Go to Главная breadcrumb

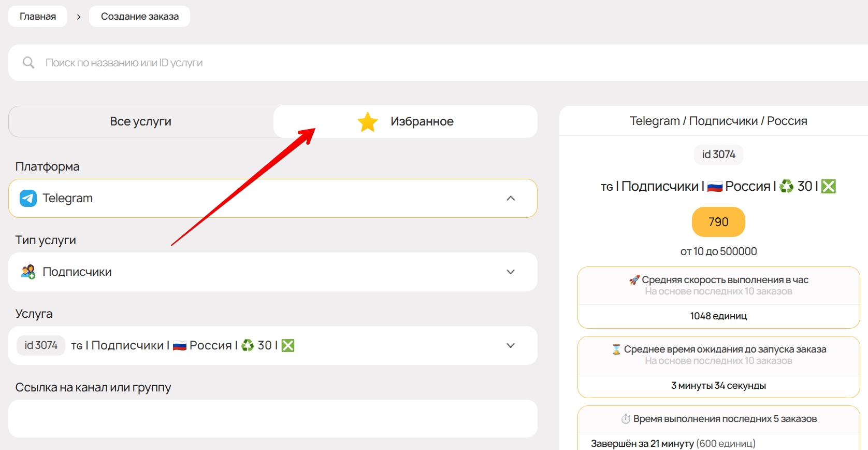pos(38,17)
